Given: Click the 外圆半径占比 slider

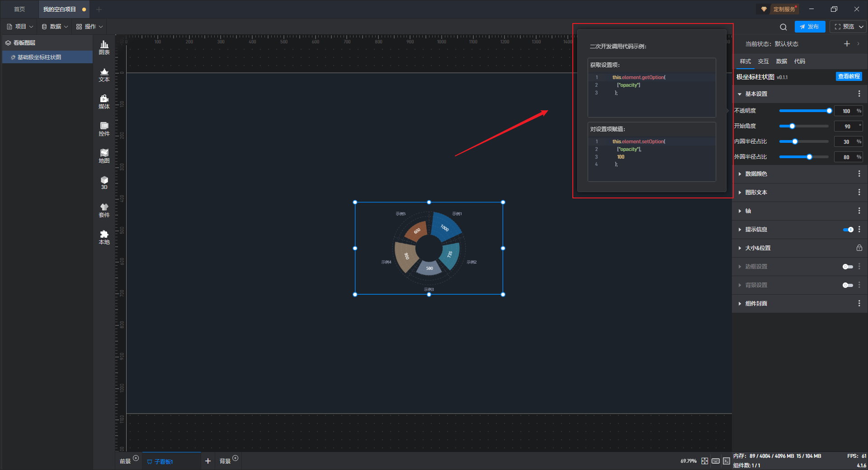Looking at the screenshot, I should [x=805, y=157].
